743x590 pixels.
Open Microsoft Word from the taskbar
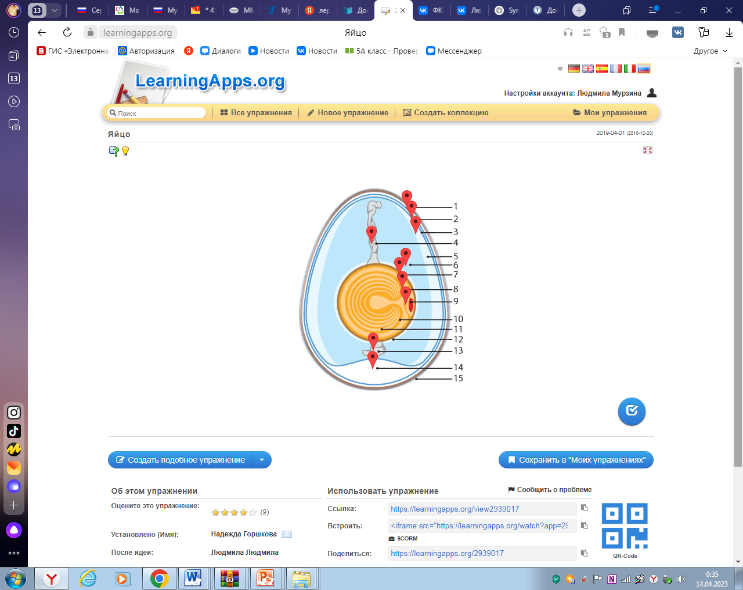[x=193, y=578]
